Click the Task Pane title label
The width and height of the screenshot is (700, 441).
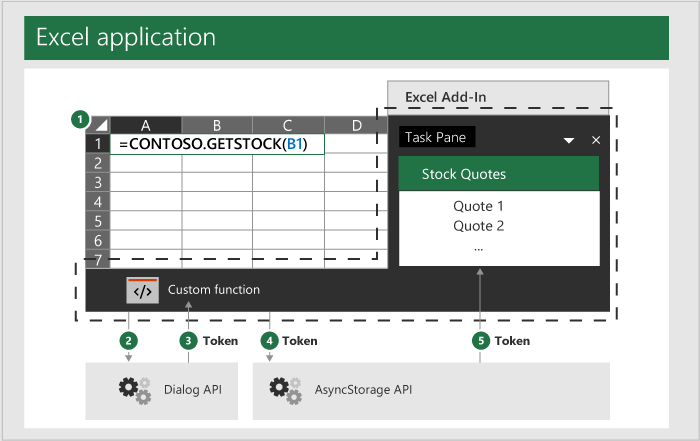coord(435,137)
